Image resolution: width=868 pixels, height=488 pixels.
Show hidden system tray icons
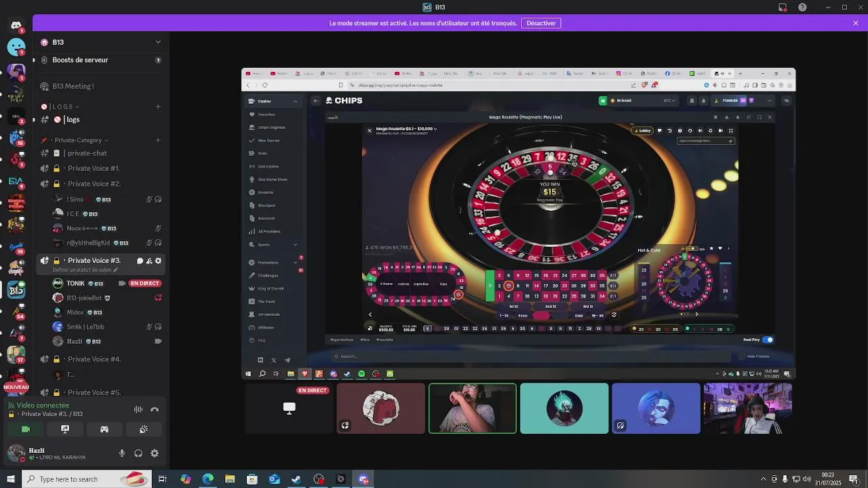(x=764, y=479)
